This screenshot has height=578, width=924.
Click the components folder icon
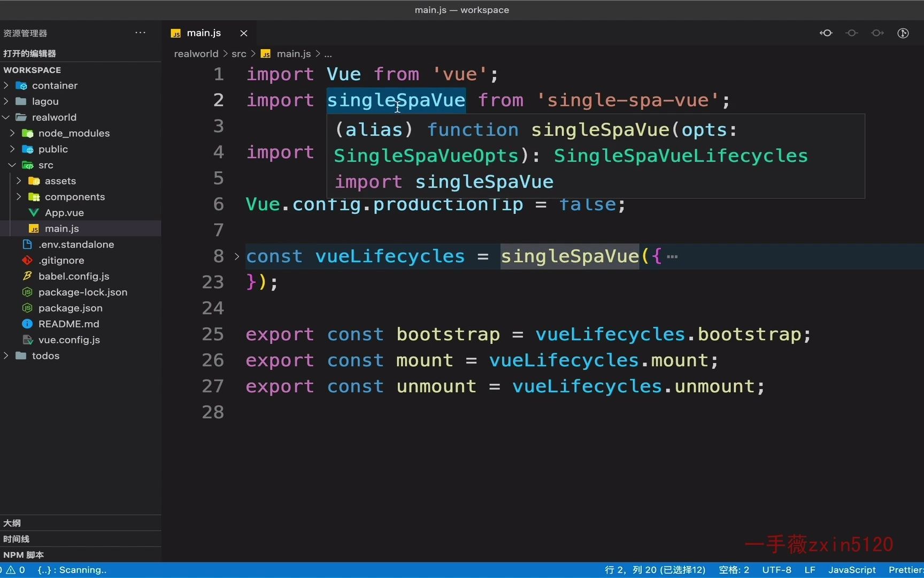tap(34, 197)
